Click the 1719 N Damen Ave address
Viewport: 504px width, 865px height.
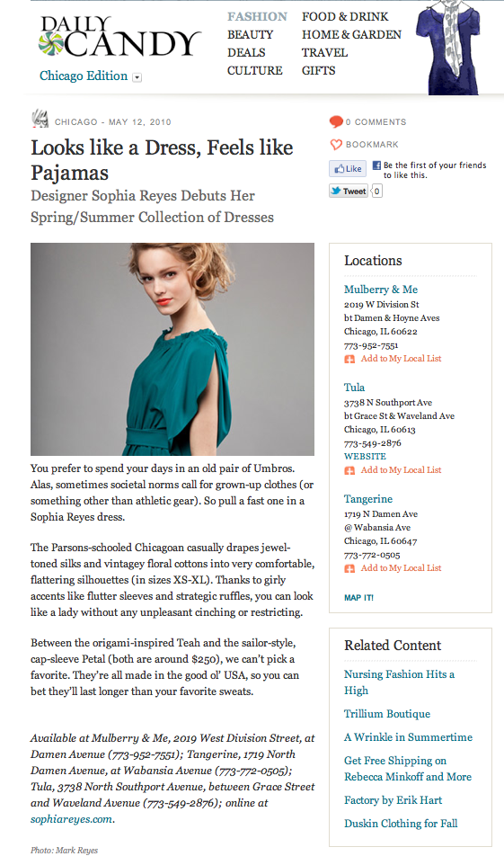[x=381, y=514]
